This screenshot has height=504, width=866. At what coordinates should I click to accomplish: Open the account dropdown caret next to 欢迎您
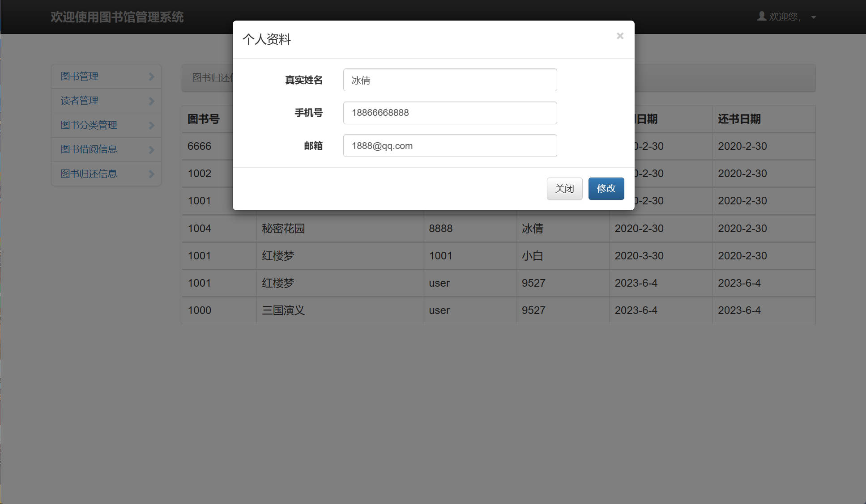813,17
